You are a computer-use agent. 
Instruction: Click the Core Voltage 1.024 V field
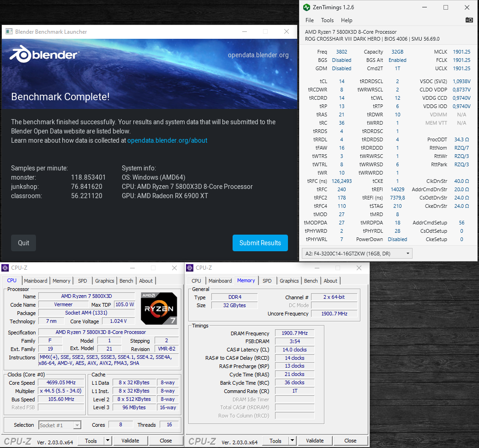tap(118, 321)
